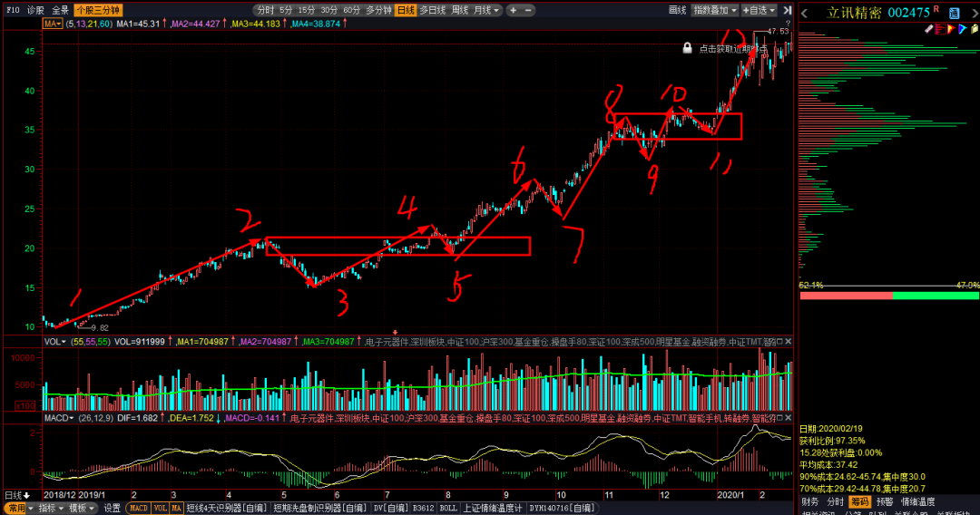
Task: Toggle the BOLL indicator in bottom bar
Action: pos(448,509)
